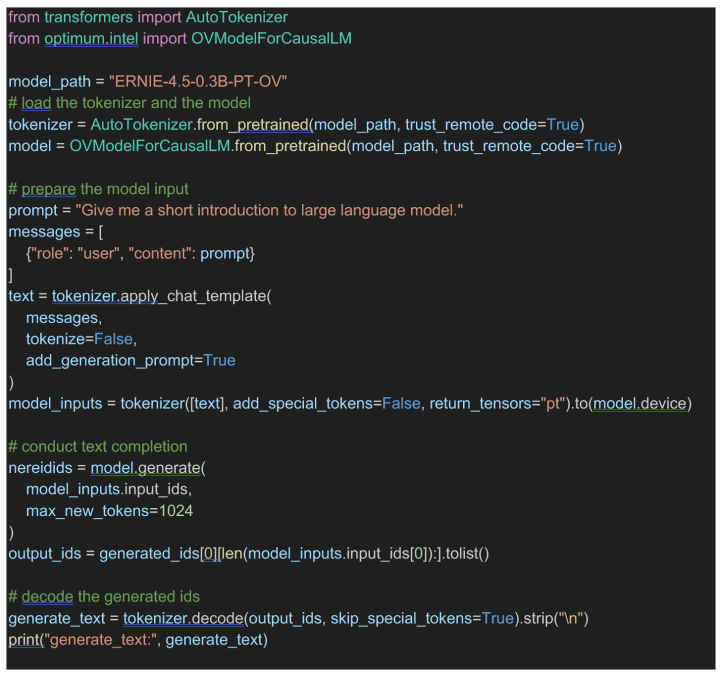Click the 'AutoTokenizer' import name on first line
Screen dimensions: 720x675
(x=236, y=17)
